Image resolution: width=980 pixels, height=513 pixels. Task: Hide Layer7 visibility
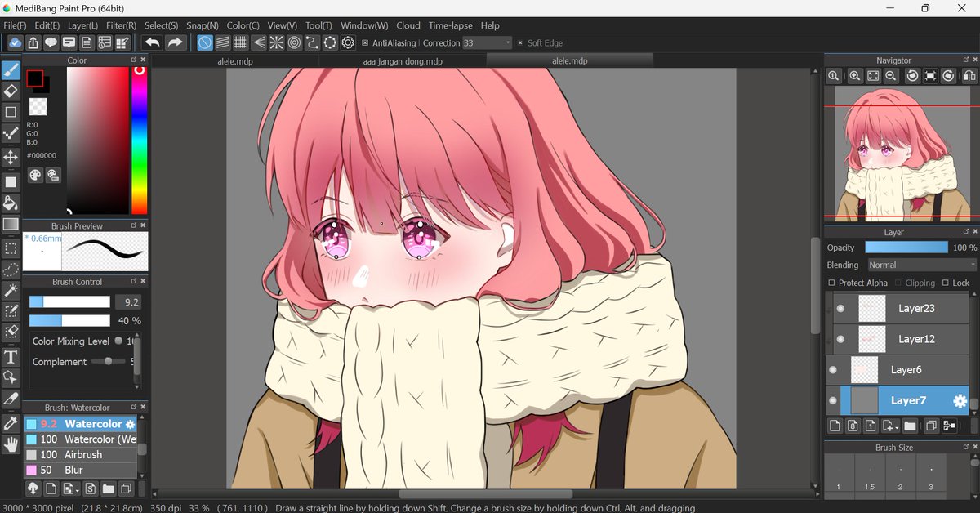coord(833,400)
